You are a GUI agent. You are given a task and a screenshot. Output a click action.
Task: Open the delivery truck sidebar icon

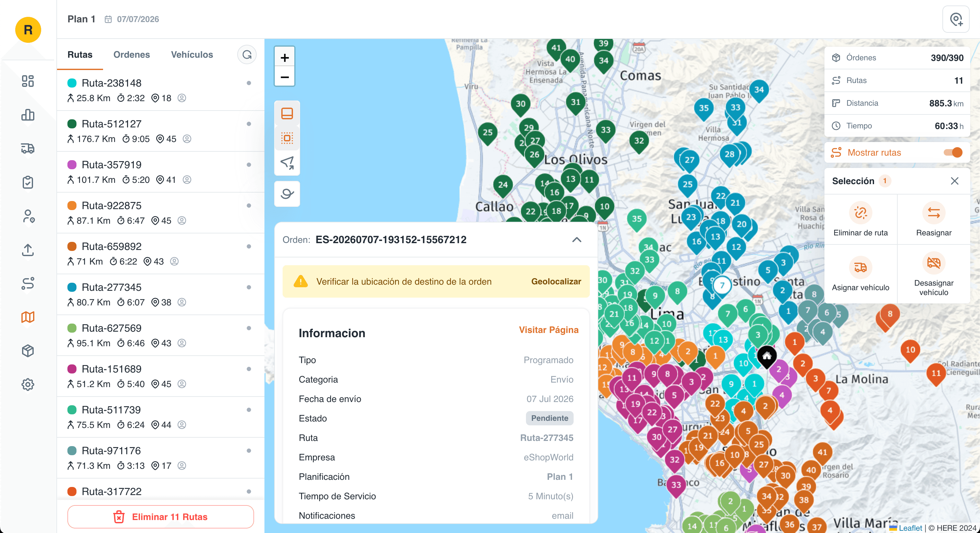click(28, 148)
